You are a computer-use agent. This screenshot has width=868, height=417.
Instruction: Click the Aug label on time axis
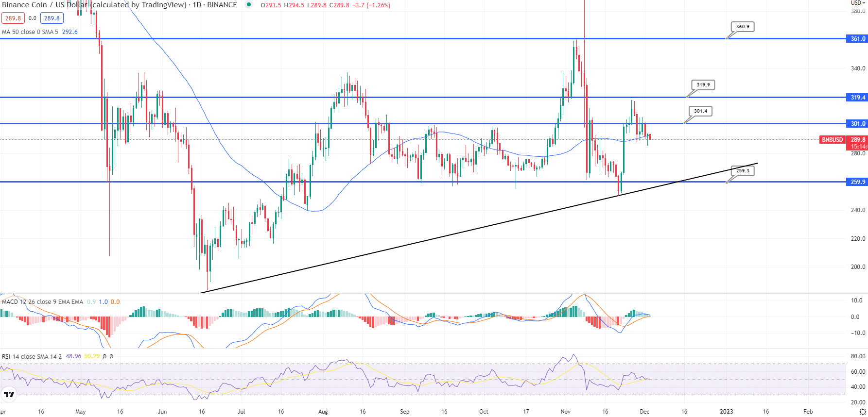pyautogui.click(x=323, y=412)
